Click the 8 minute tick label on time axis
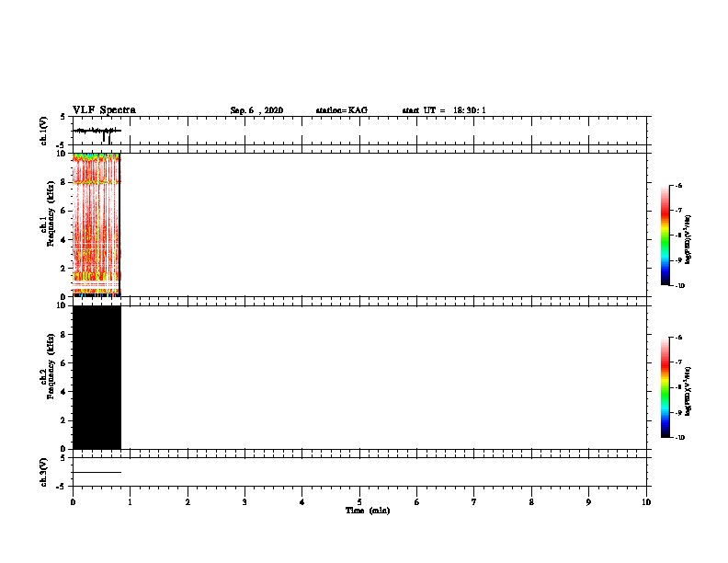Image resolution: width=728 pixels, height=563 pixels. pyautogui.click(x=531, y=502)
